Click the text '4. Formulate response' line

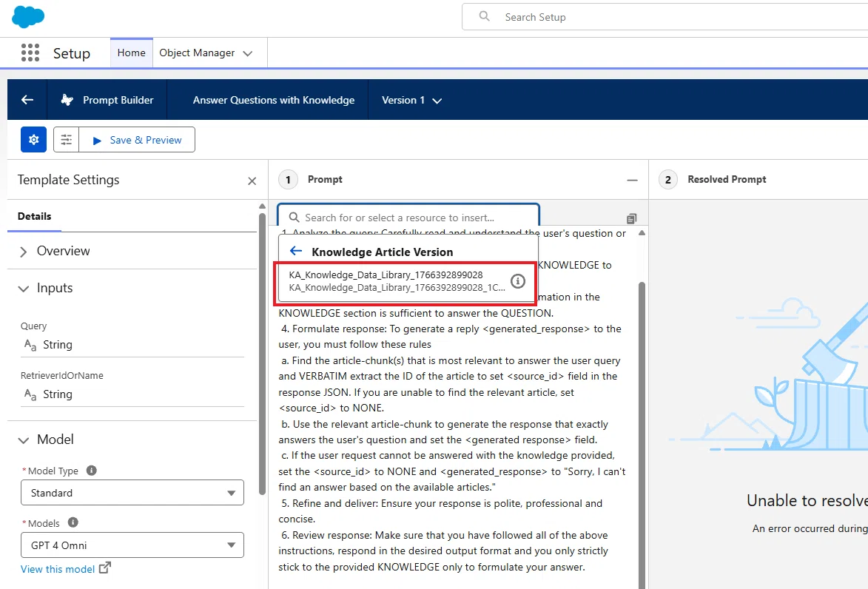450,329
